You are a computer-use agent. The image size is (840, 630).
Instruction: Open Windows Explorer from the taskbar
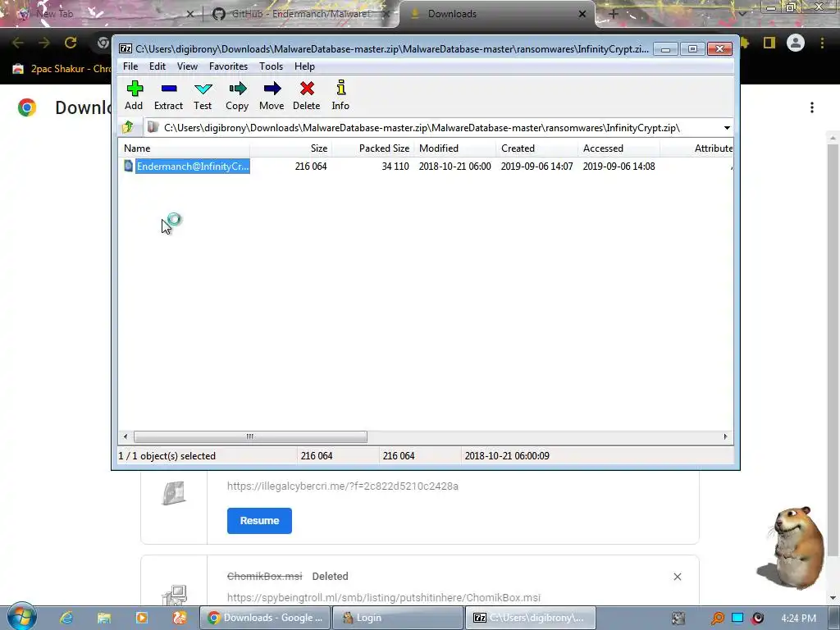tap(104, 618)
